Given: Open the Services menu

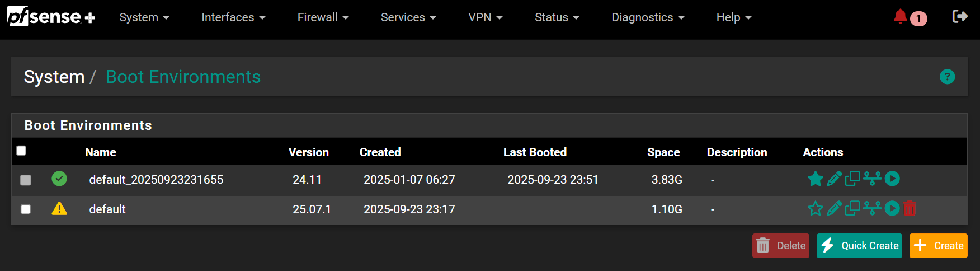Looking at the screenshot, I should click(x=408, y=17).
